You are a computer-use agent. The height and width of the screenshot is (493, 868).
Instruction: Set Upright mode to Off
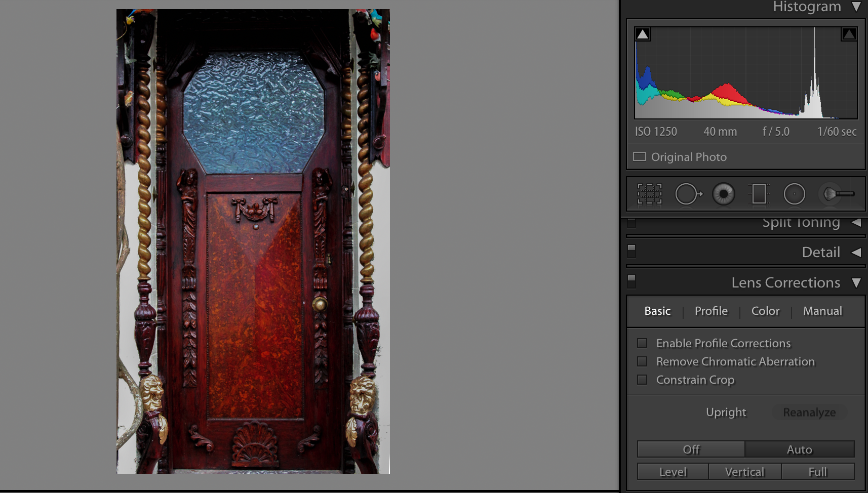[x=691, y=449]
